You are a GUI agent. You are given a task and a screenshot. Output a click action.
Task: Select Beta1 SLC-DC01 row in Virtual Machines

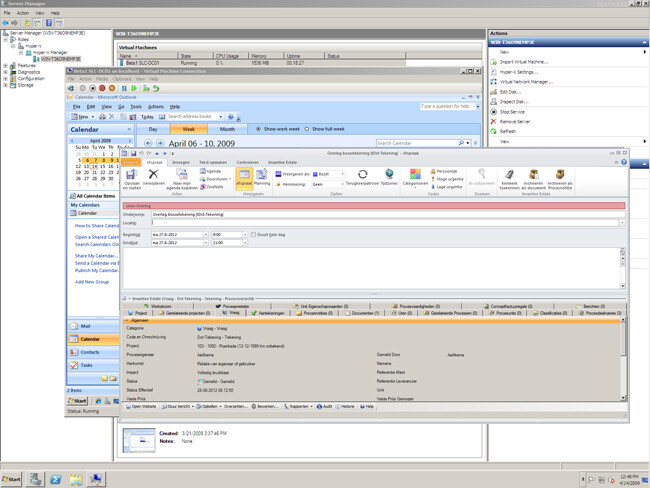[262, 63]
